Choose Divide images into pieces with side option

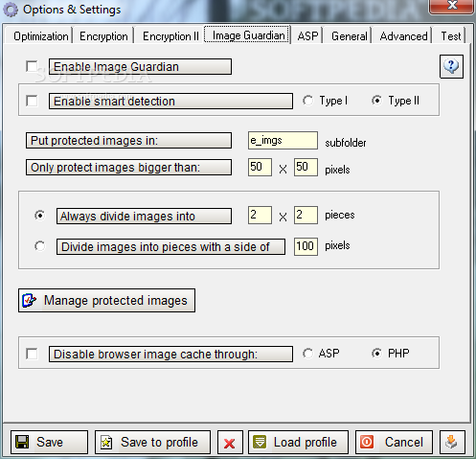[x=40, y=246]
